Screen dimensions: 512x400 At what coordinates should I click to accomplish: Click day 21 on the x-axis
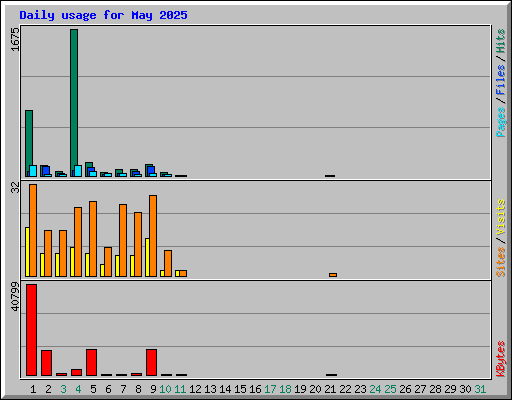330,389
